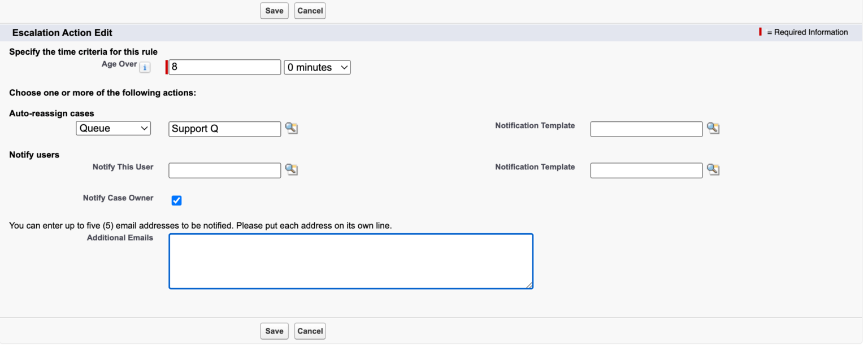The image size is (868, 346).
Task: Click the Support Q text field
Action: pos(224,129)
